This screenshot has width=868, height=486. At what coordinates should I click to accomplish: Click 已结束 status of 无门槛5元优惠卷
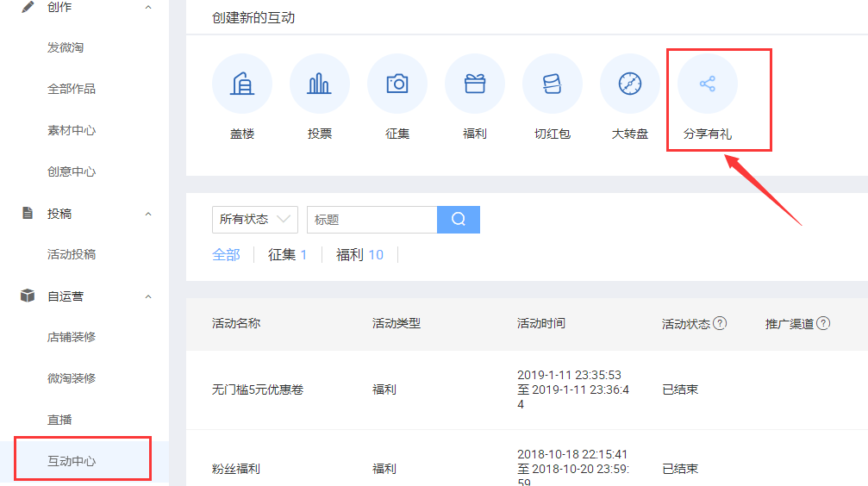(x=680, y=389)
